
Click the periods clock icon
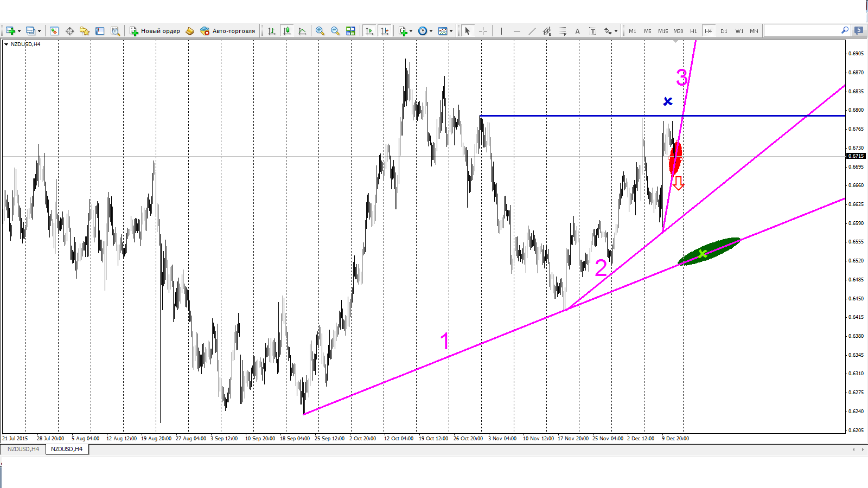423,31
